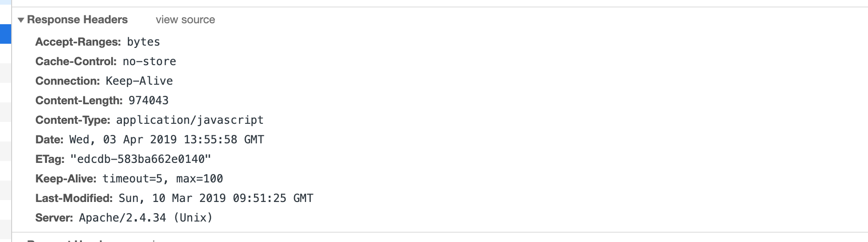Select the Wed, 03 Apr 2019 date value
Image resolution: width=868 pixels, height=242 pixels.
pyautogui.click(x=167, y=140)
